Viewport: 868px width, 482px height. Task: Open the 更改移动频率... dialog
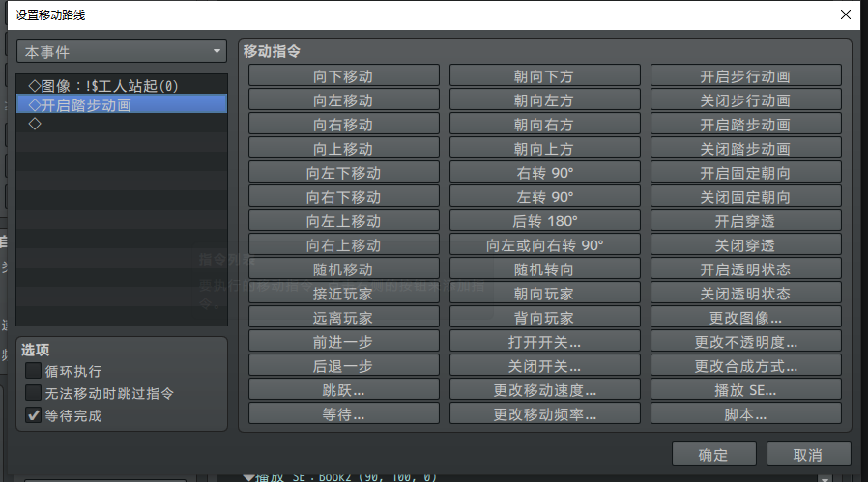[x=545, y=414]
